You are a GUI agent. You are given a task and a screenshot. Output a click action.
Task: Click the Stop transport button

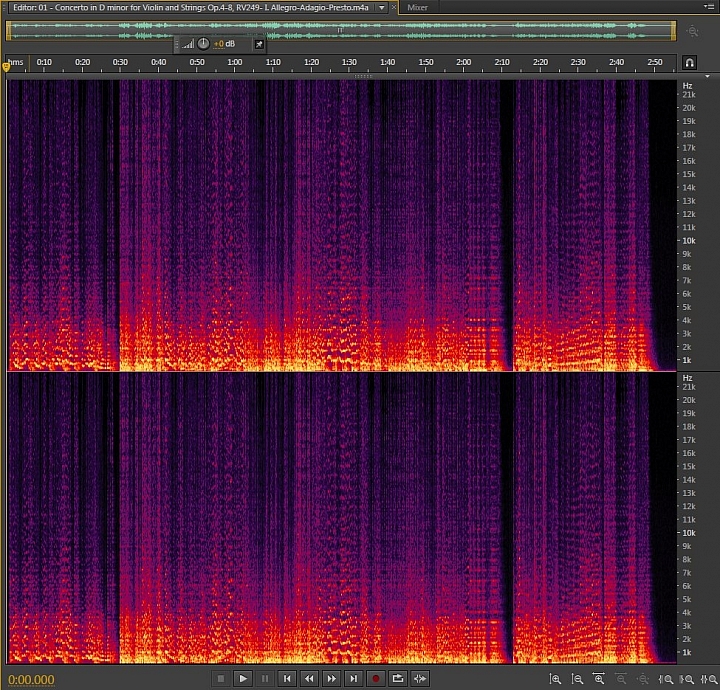click(221, 678)
